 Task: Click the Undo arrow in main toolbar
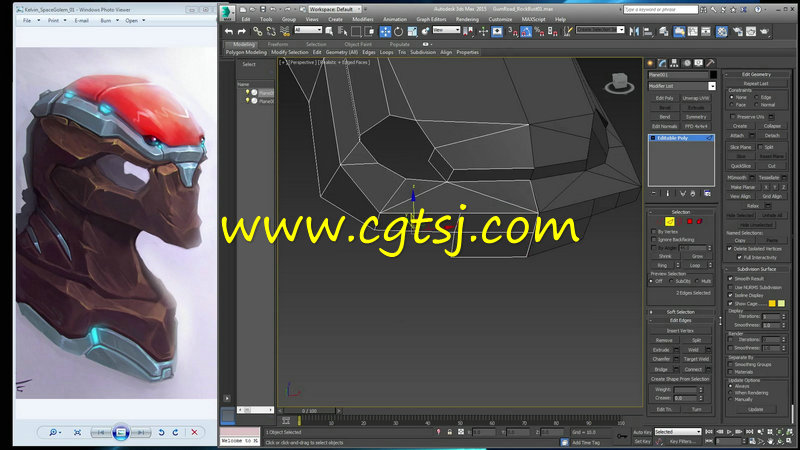click(x=229, y=32)
